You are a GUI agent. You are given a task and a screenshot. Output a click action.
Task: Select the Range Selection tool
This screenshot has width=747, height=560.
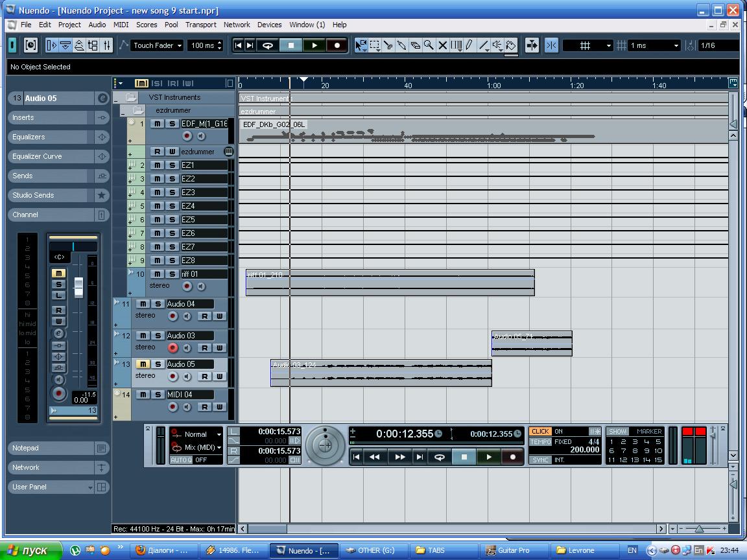click(375, 45)
